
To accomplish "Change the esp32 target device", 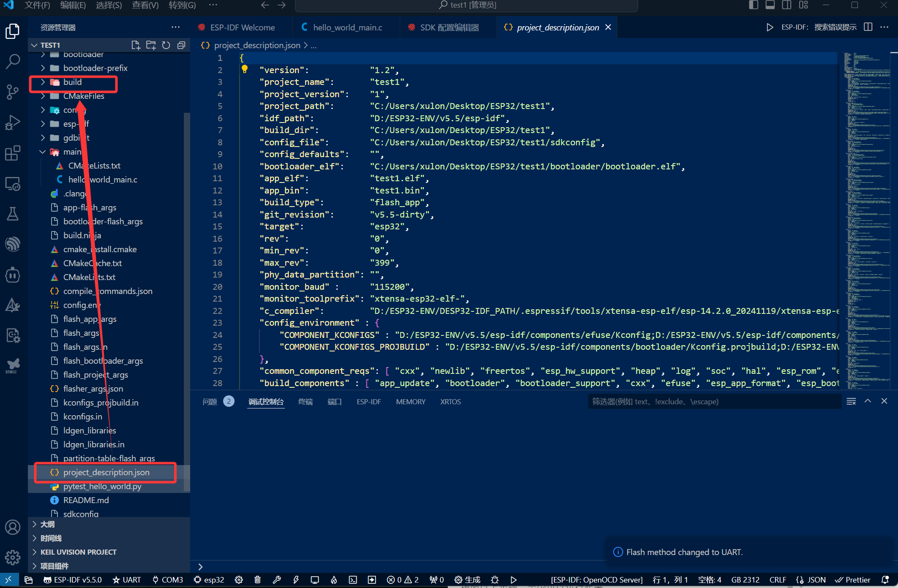I will click(209, 580).
